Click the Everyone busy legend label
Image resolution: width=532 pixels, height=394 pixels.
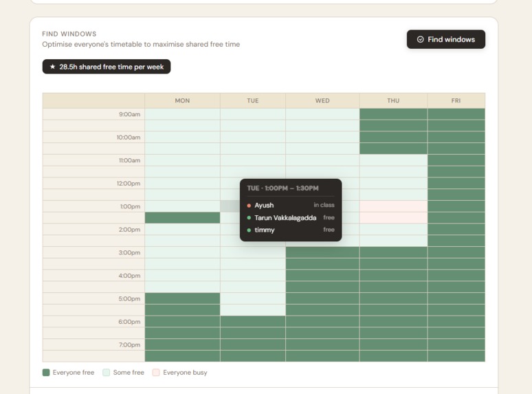click(x=185, y=373)
